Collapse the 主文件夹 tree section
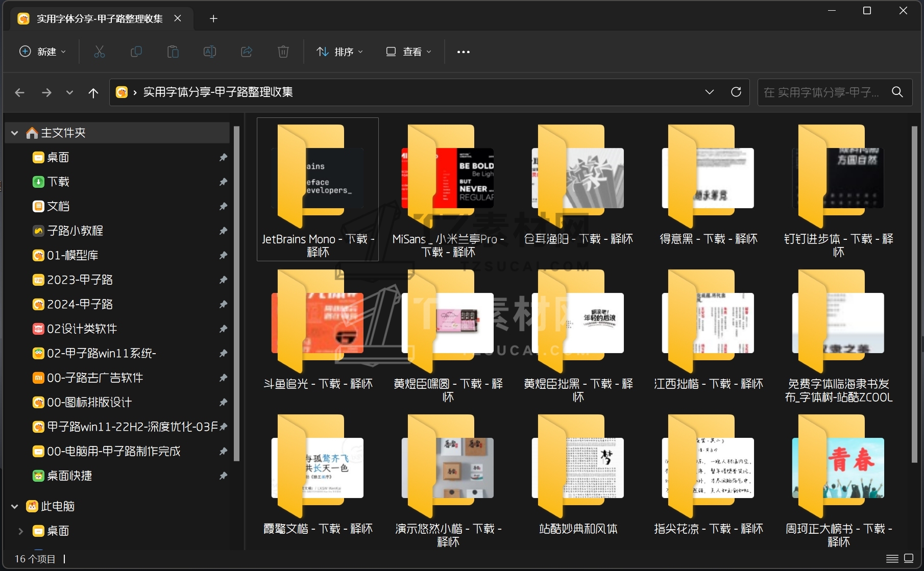Image resolution: width=924 pixels, height=571 pixels. point(15,133)
